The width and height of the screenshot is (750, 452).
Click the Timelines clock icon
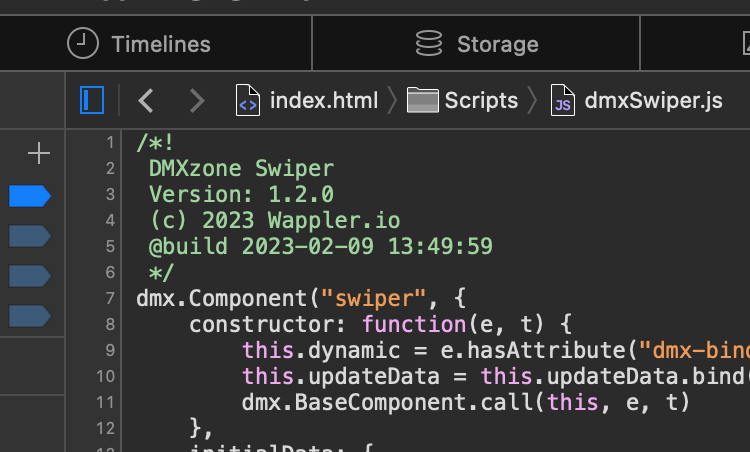click(x=83, y=44)
